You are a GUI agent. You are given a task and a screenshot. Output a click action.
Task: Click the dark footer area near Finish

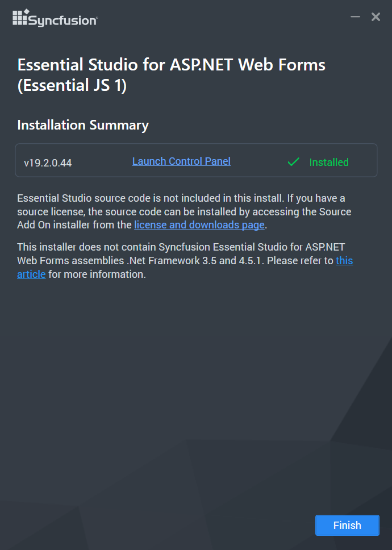[227, 525]
